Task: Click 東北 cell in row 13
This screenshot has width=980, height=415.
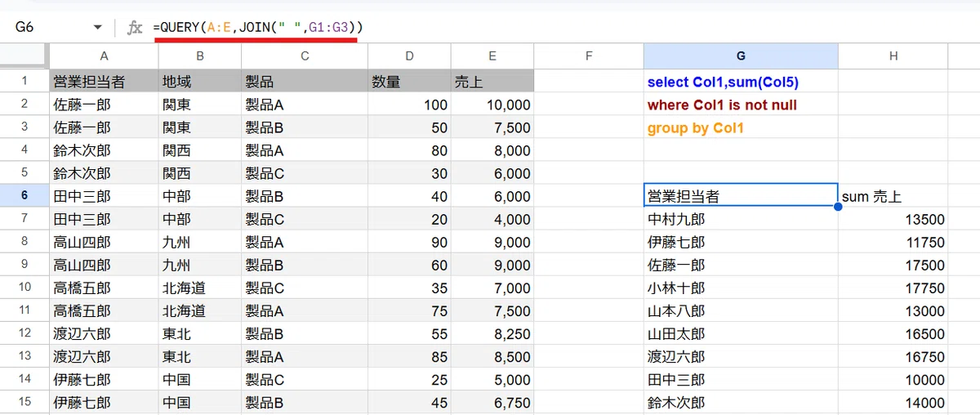Action: coord(200,356)
